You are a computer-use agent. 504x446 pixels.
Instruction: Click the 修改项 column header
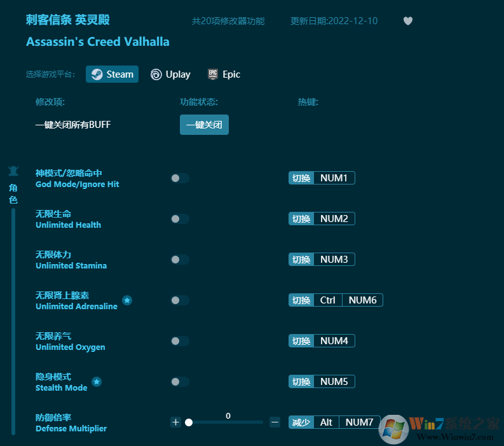click(x=50, y=102)
